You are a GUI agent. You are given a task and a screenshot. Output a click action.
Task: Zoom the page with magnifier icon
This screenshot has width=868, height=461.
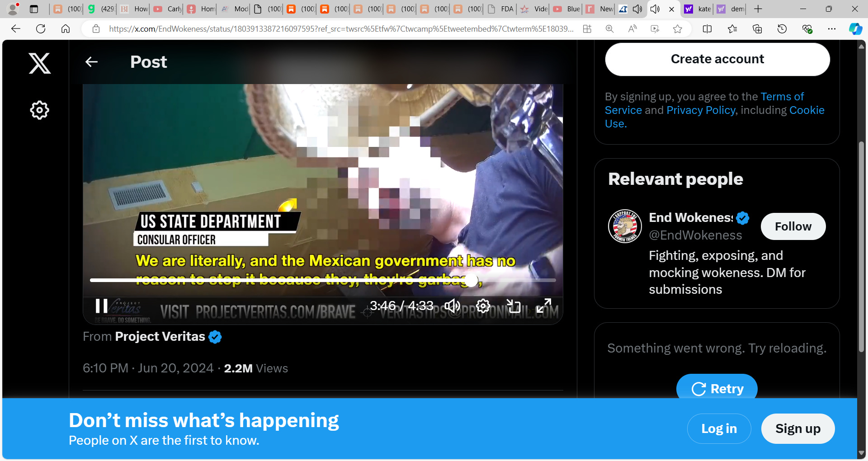[609, 29]
